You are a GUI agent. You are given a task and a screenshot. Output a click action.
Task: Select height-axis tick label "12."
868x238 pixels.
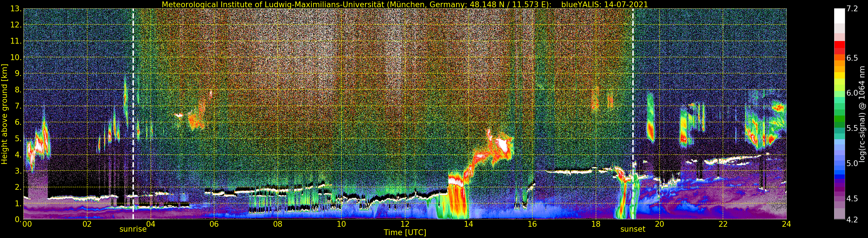tap(16, 25)
